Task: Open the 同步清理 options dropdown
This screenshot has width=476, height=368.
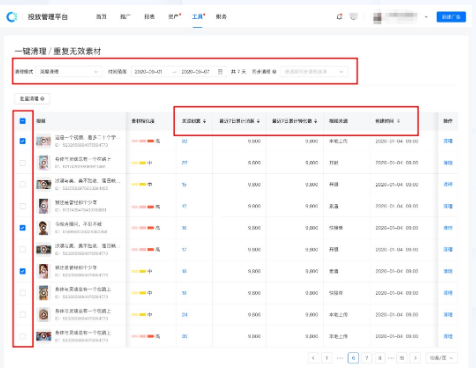Action: click(314, 72)
